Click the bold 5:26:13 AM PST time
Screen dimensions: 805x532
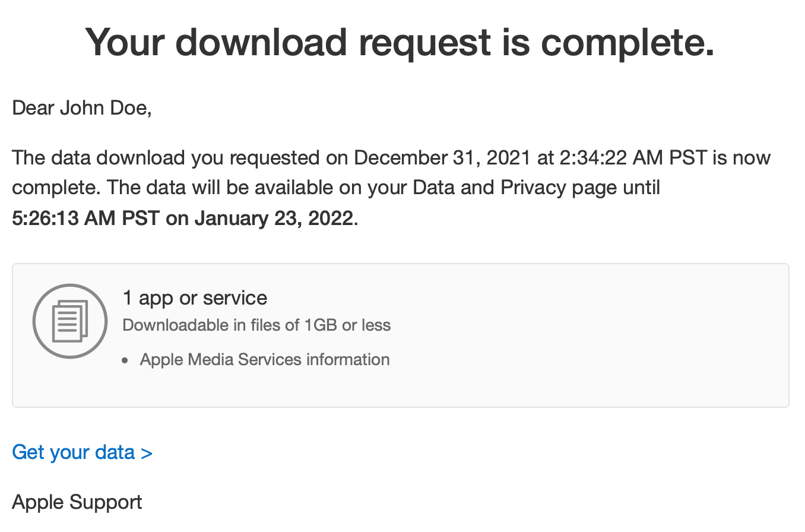(x=85, y=218)
